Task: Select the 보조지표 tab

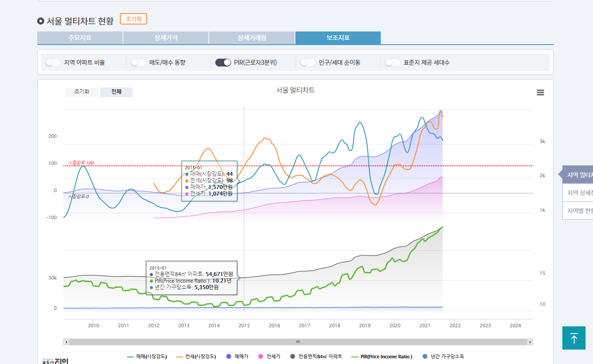Action: (x=338, y=38)
